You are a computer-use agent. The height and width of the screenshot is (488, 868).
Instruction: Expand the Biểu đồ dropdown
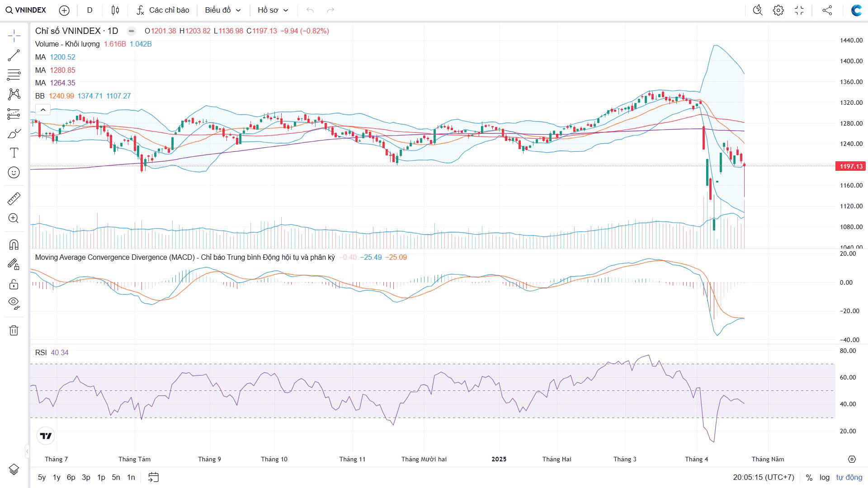point(223,10)
